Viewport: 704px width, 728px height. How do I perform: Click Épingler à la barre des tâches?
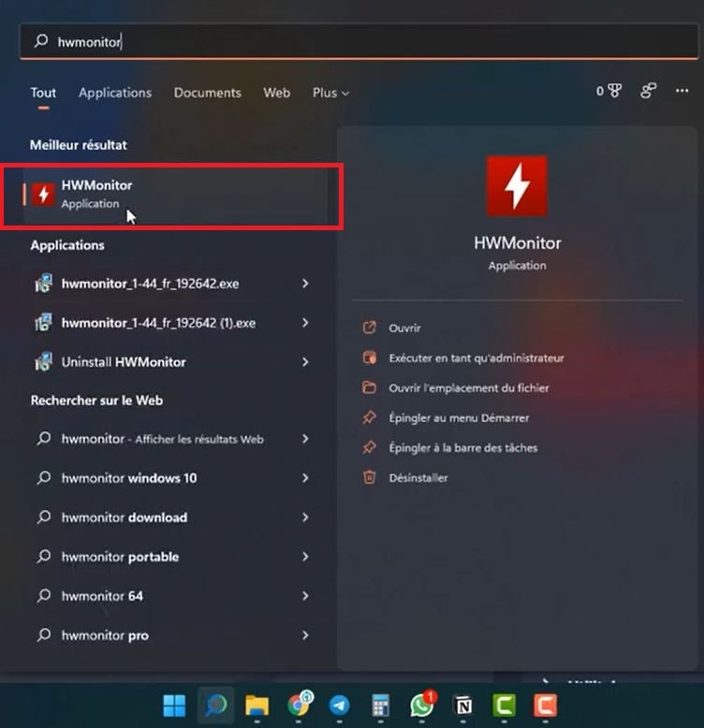coord(463,448)
